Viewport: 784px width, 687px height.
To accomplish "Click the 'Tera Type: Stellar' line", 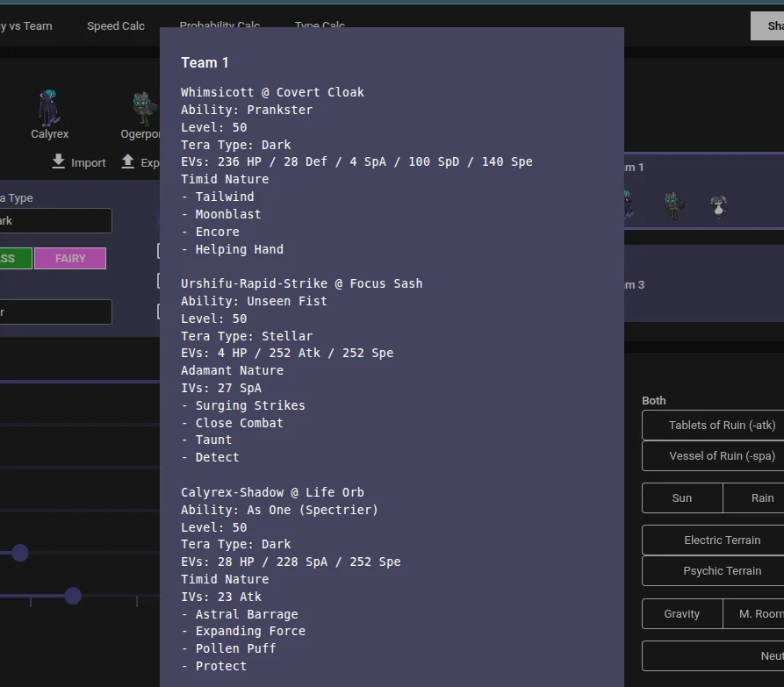I will 247,336.
